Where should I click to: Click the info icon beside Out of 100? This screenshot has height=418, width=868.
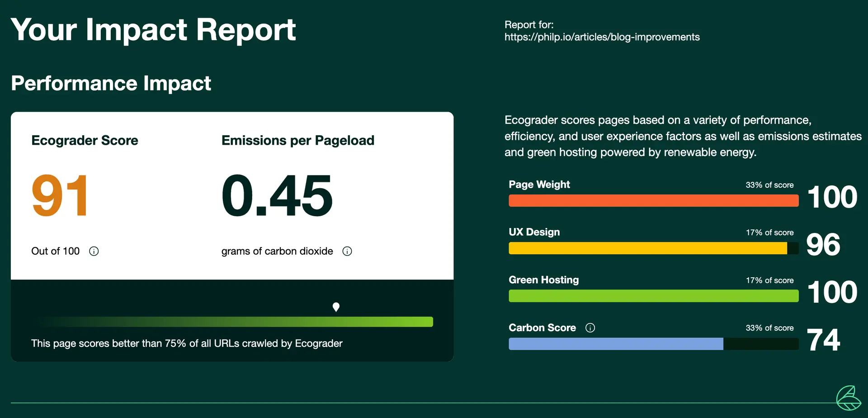point(94,251)
